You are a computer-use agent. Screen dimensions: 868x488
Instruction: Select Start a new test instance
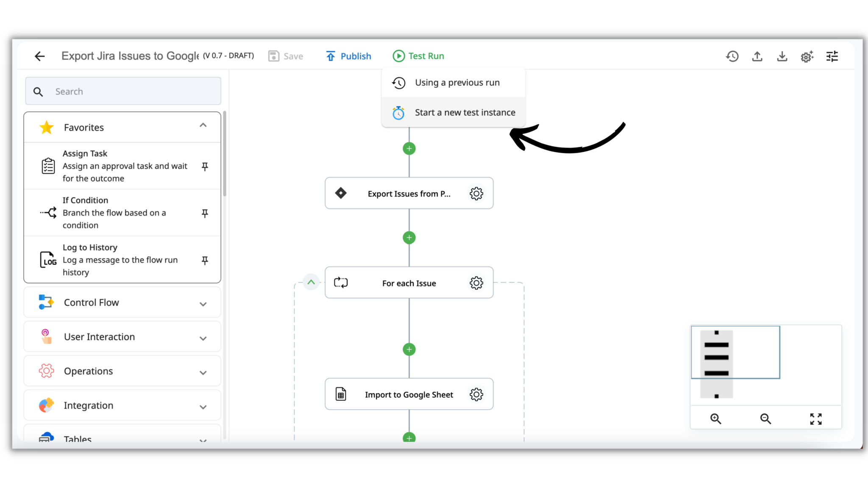pos(465,112)
